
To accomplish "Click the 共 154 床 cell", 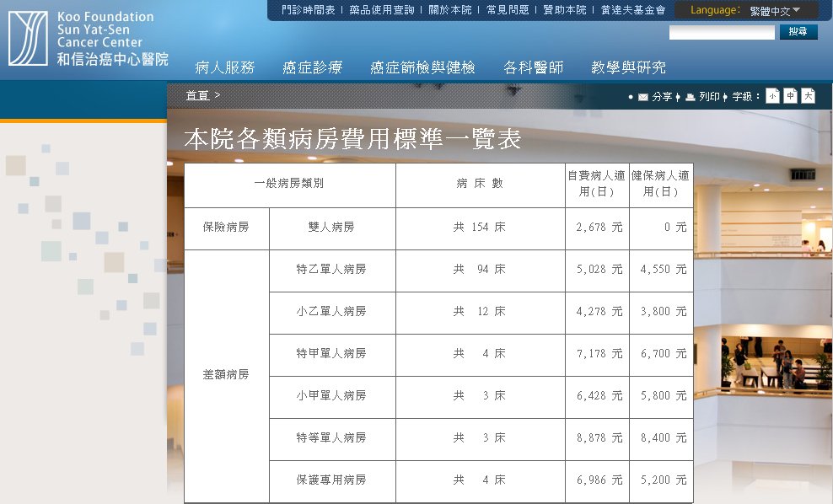I will pos(481,229).
